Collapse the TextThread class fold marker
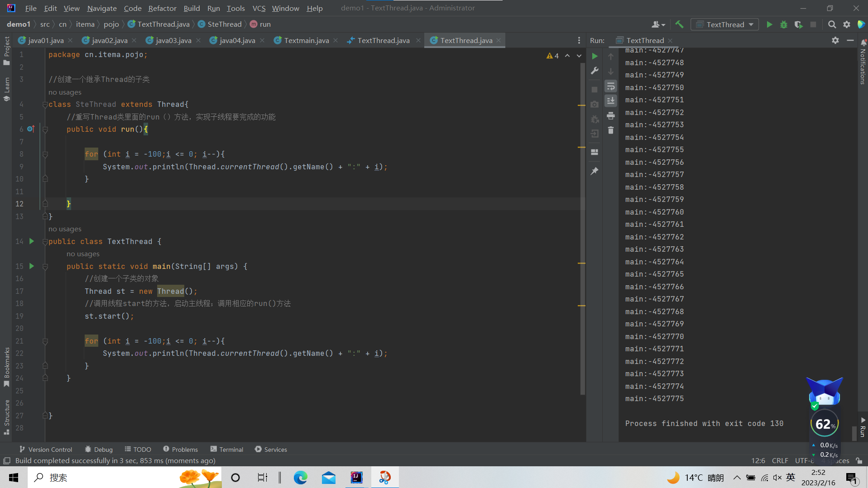The image size is (868, 488). pos(45,242)
